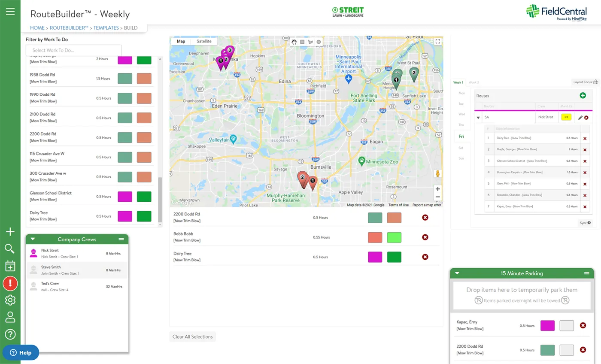Collapse route 5A disclosure triangle
The height and width of the screenshot is (364, 601).
tap(478, 117)
